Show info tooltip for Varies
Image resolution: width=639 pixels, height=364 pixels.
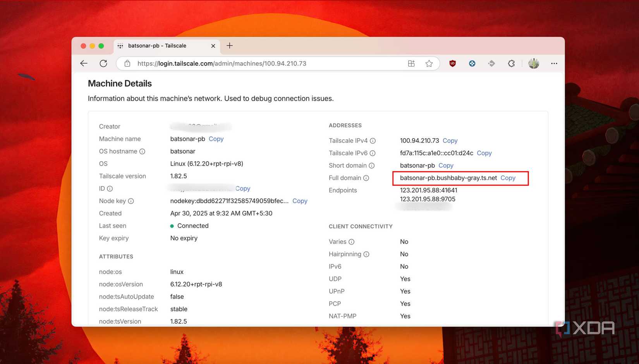pyautogui.click(x=351, y=242)
